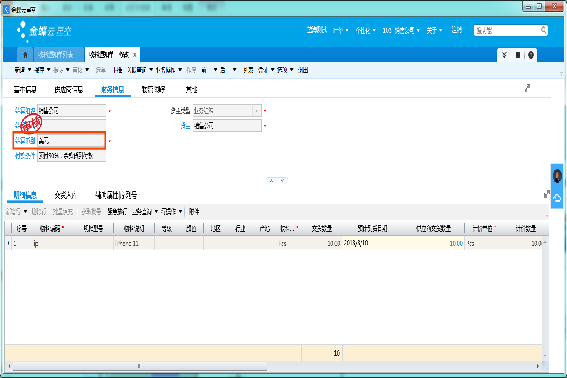Collapse the header panel with the up arrow
The width and height of the screenshot is (567, 378).
tap(272, 180)
